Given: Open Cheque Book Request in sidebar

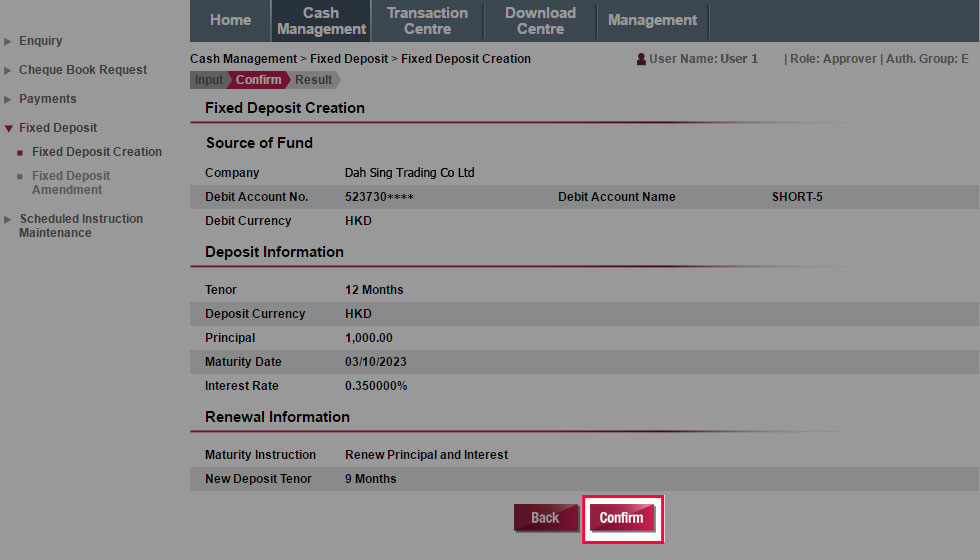Looking at the screenshot, I should (83, 69).
